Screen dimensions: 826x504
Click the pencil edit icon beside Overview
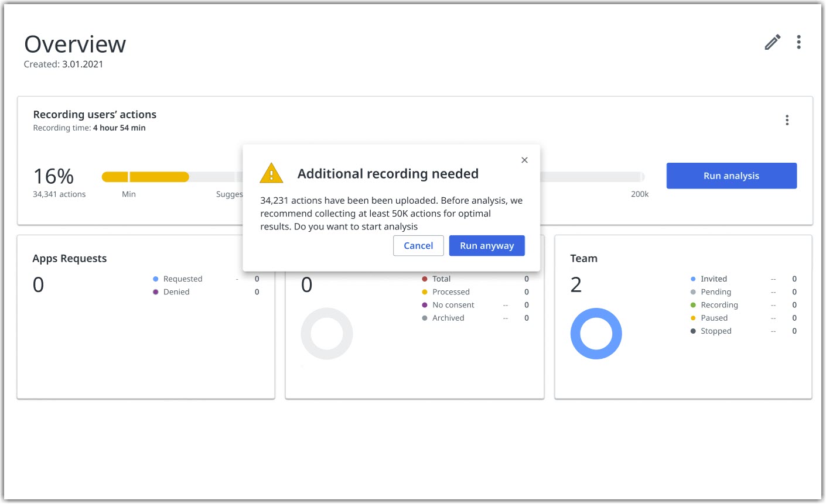[x=773, y=42]
